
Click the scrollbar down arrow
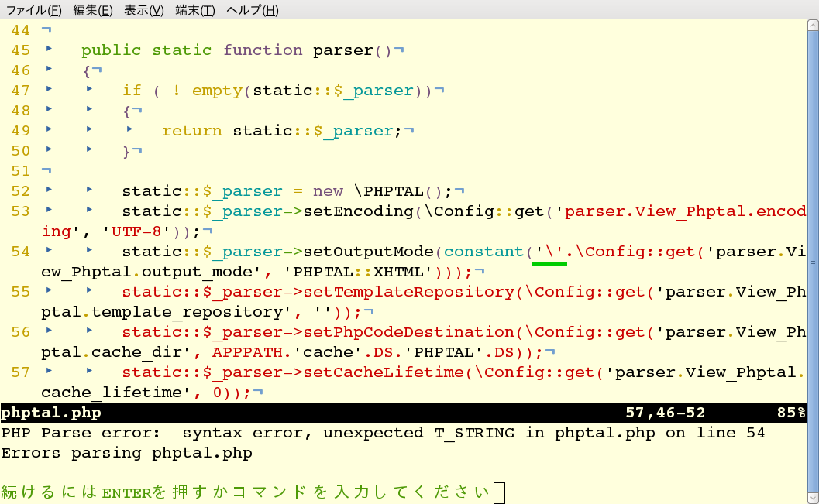[814, 498]
